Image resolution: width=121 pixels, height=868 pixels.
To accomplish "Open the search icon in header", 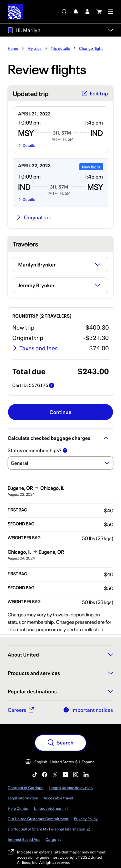I will coord(64,12).
